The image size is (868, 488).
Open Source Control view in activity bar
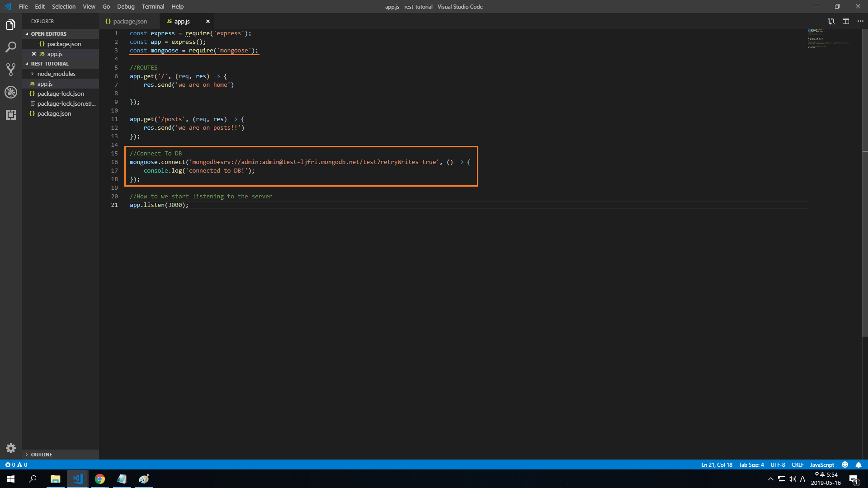pyautogui.click(x=11, y=70)
